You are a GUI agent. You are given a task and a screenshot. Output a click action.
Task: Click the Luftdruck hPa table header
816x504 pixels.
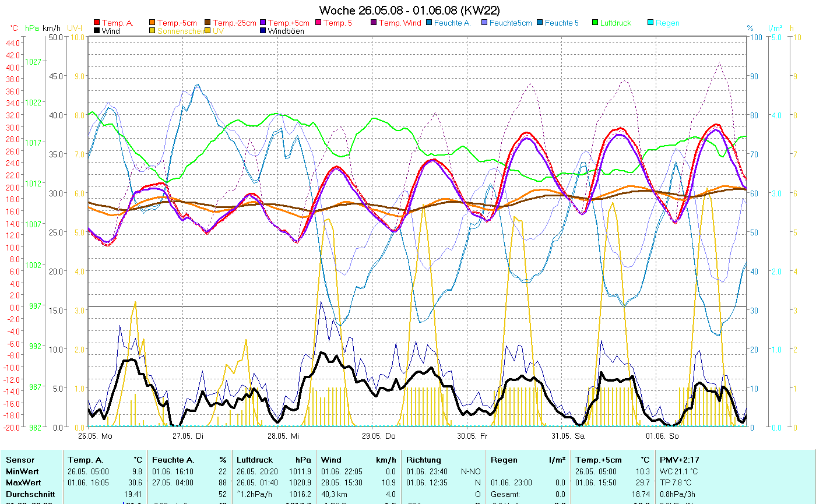pyautogui.click(x=274, y=460)
